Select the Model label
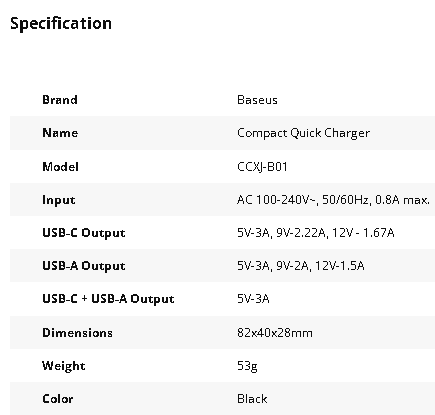The width and height of the screenshot is (435, 415). [60, 166]
